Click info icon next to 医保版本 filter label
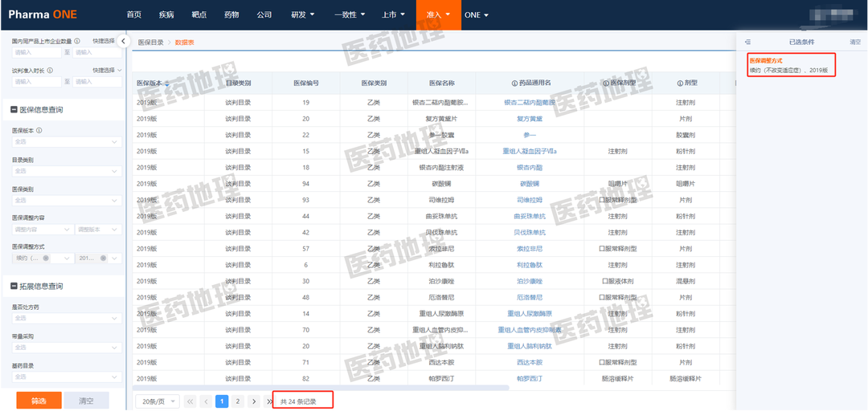The width and height of the screenshot is (868, 411). (39, 130)
